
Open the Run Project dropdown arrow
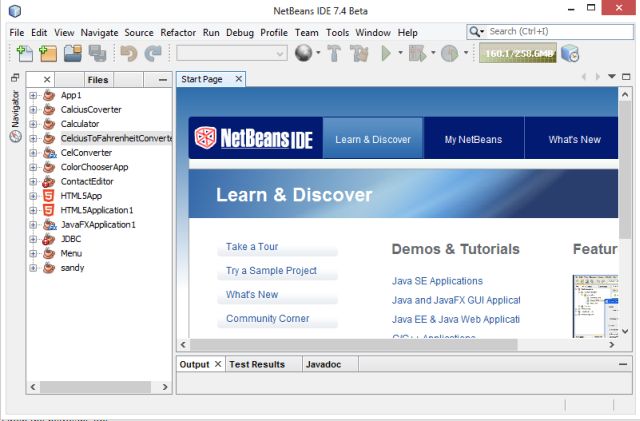[400, 52]
